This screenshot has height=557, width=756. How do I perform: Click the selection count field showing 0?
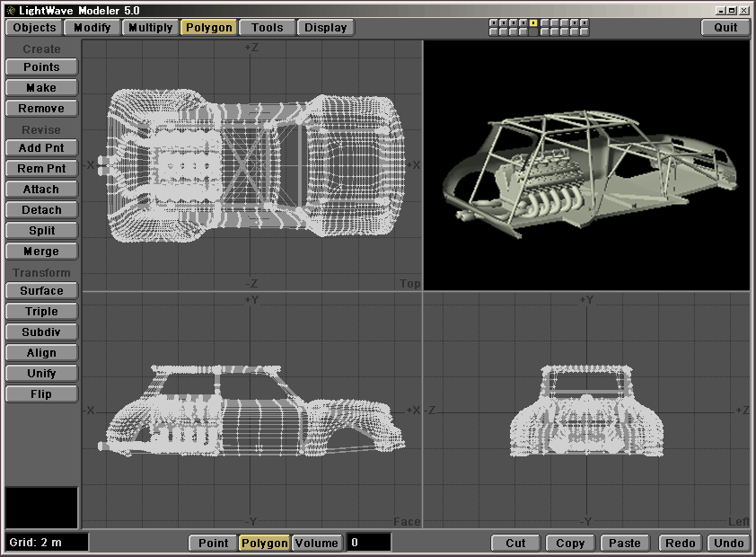coord(368,543)
